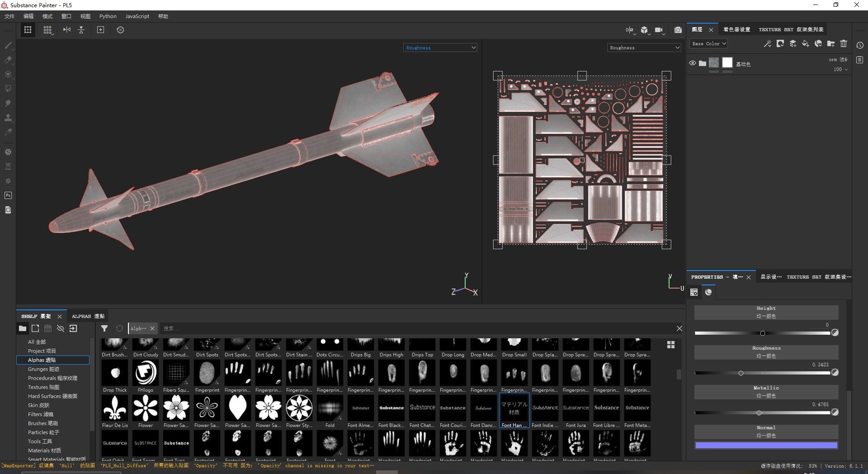Viewport: 868px width, 474px height.
Task: Open the 2D viewport Roughness channel dropdown
Action: pyautogui.click(x=644, y=47)
